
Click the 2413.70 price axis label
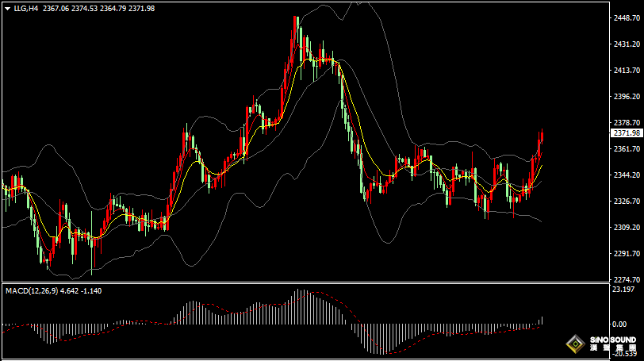pos(627,71)
